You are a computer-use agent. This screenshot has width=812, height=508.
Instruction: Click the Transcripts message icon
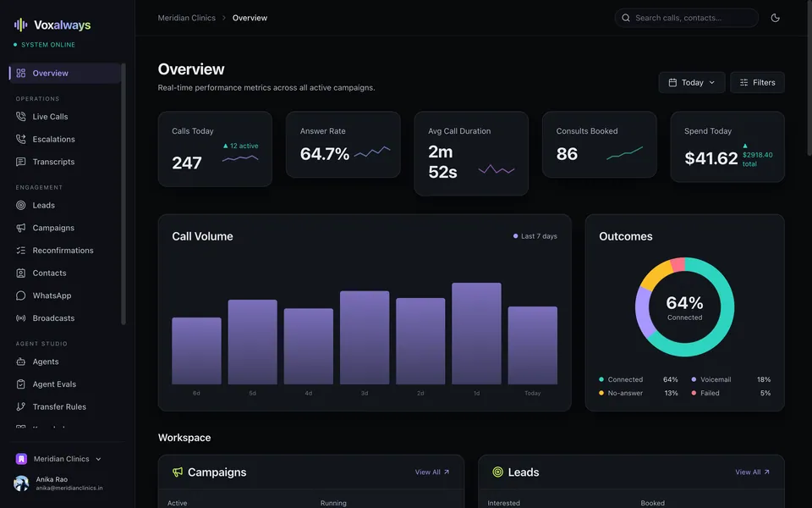(x=20, y=162)
